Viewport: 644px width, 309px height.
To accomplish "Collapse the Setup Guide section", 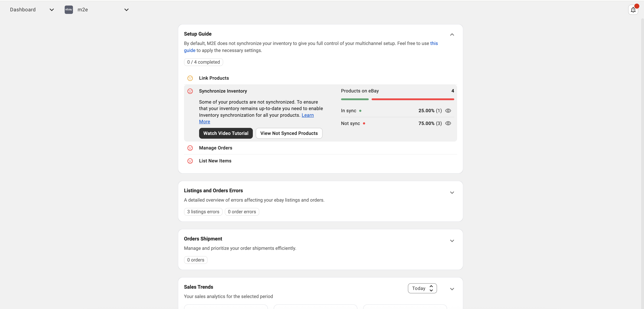I will pyautogui.click(x=452, y=35).
